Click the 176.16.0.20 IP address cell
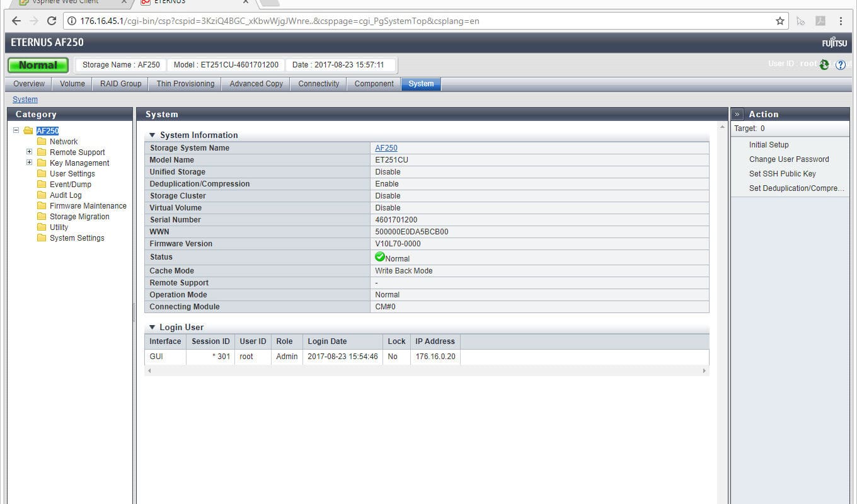This screenshot has height=504, width=857. point(435,357)
